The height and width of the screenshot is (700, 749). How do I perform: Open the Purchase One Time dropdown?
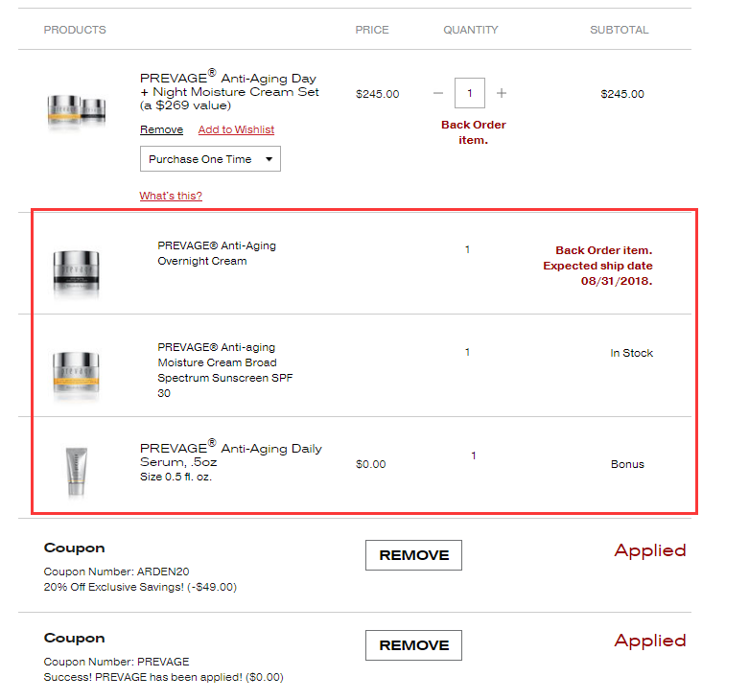tap(210, 159)
